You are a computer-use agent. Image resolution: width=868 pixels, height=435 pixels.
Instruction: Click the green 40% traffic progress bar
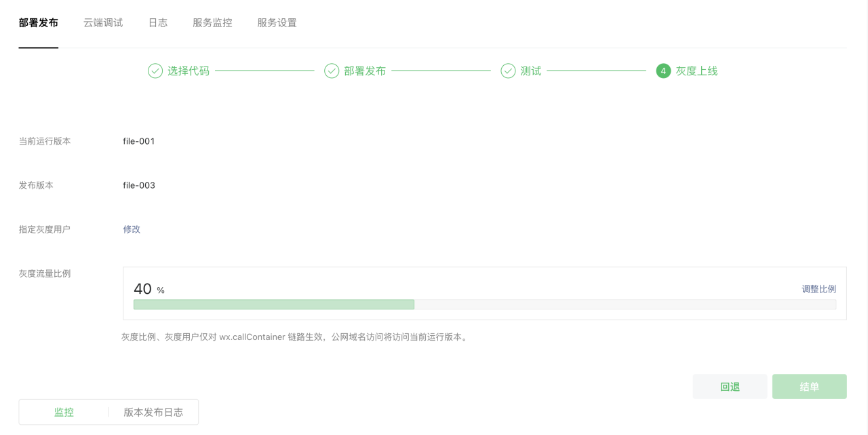tap(273, 304)
